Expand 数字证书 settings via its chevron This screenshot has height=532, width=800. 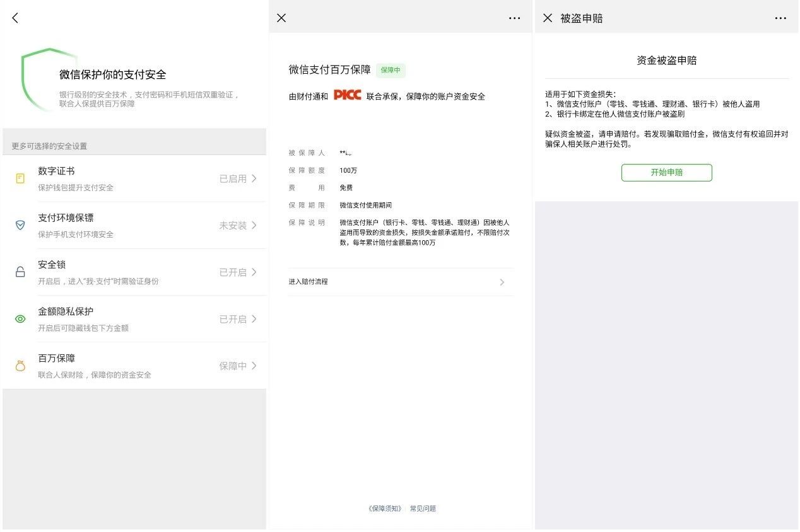pyautogui.click(x=254, y=178)
